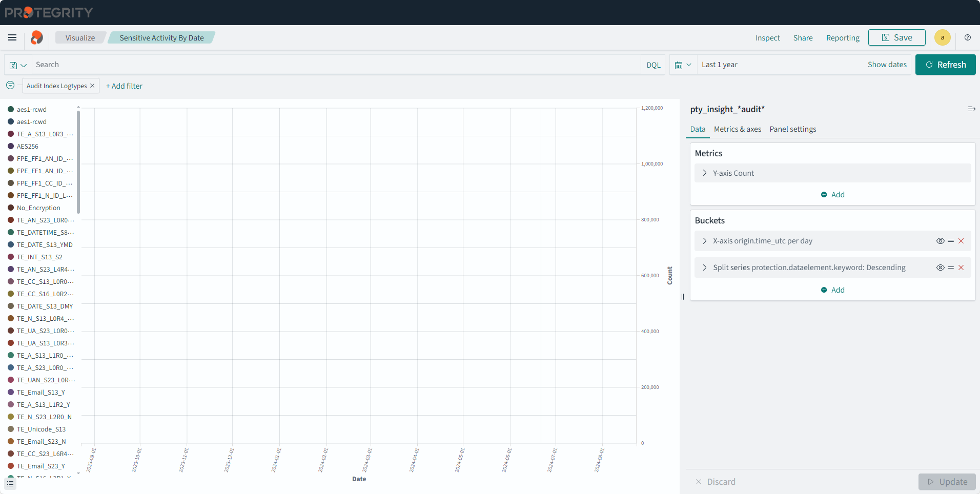The width and height of the screenshot is (980, 494).
Task: Click legend scrollbar thumb
Action: click(x=78, y=161)
